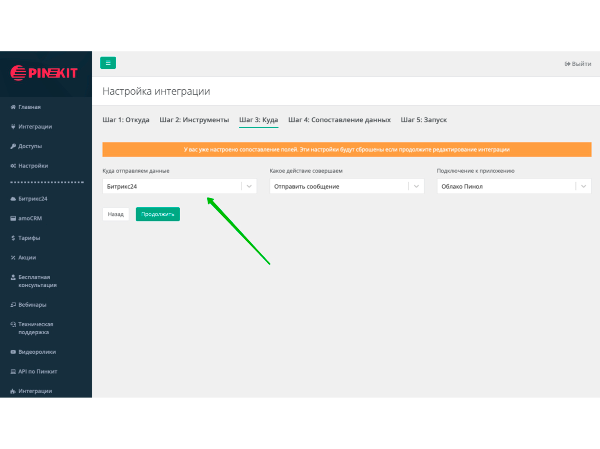The image size is (600, 449).
Task: Switch to 'Шаг 4: Сопоставление данных' tab
Action: tap(339, 119)
